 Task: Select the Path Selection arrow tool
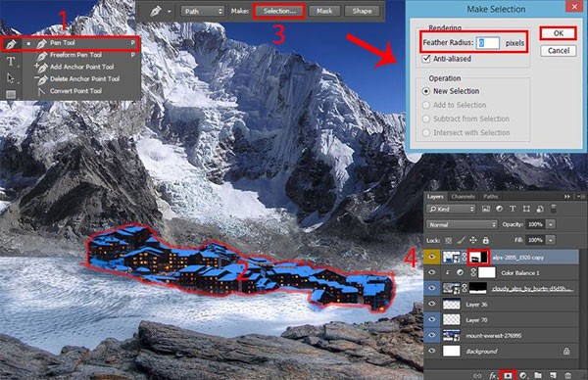coord(11,78)
